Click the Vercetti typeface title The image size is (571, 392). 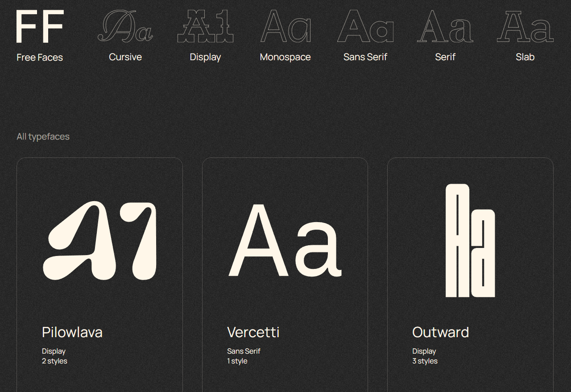tap(253, 332)
